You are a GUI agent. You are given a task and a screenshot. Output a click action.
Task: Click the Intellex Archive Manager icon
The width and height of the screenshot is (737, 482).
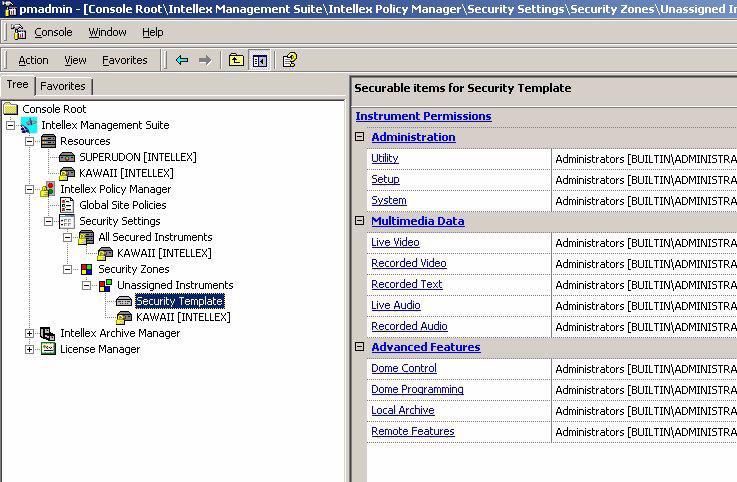[x=47, y=333]
